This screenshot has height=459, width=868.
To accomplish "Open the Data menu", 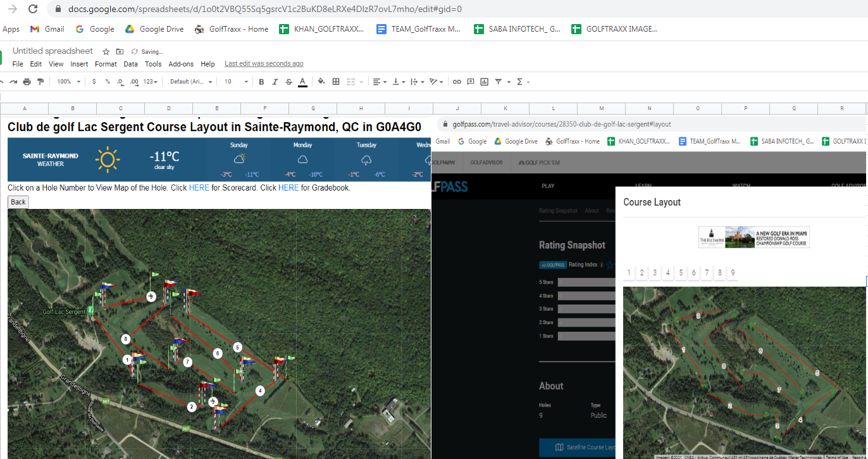I will tap(131, 64).
